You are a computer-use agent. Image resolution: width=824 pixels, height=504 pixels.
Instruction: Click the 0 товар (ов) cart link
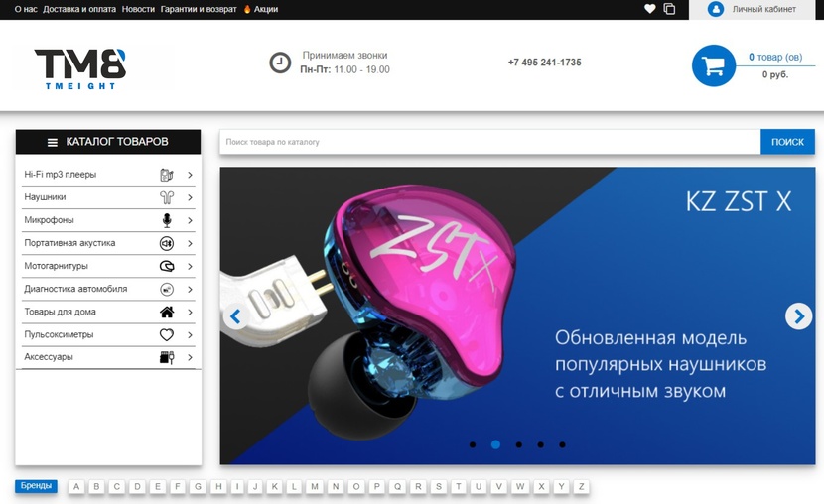(x=775, y=57)
